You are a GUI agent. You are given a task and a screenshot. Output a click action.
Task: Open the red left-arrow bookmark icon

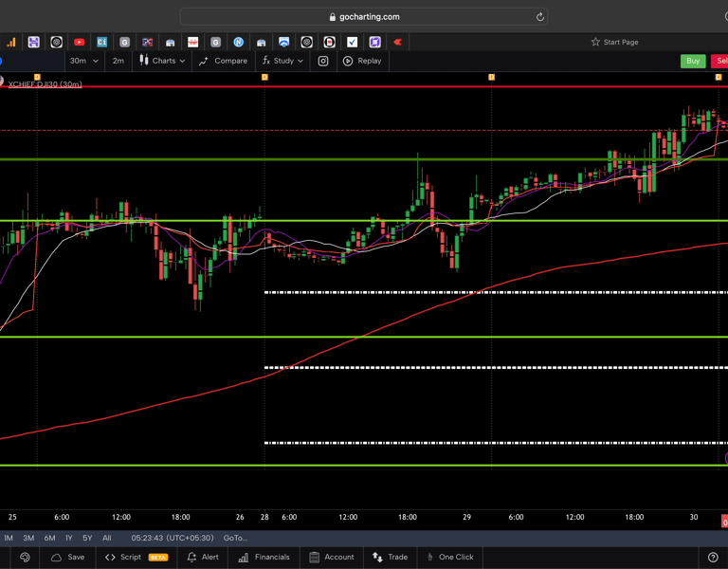click(397, 43)
